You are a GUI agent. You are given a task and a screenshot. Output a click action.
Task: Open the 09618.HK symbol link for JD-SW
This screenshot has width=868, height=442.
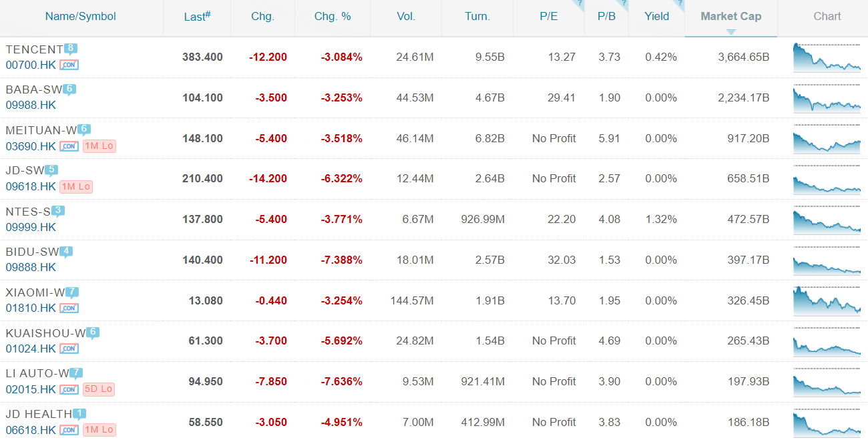(x=31, y=187)
